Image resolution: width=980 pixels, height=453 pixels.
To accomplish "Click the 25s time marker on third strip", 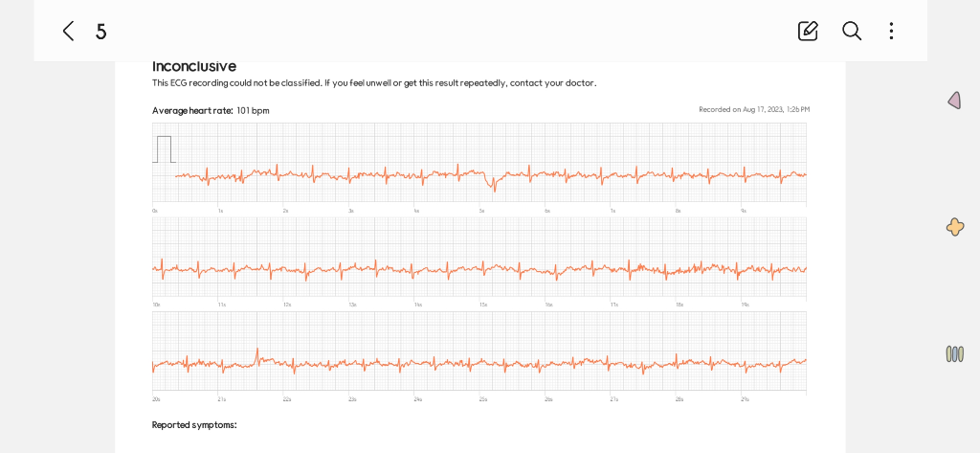I will (x=483, y=398).
